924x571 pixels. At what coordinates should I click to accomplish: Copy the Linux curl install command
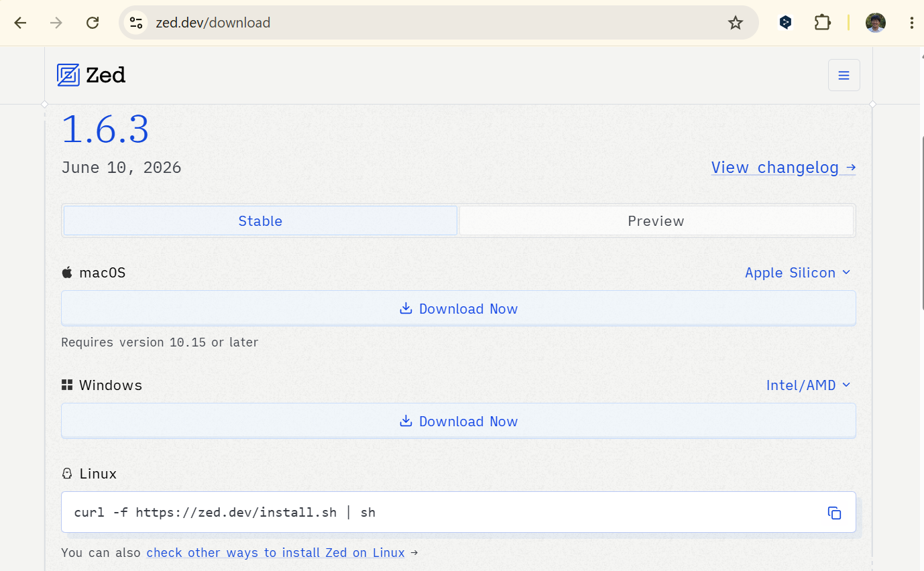(x=834, y=513)
